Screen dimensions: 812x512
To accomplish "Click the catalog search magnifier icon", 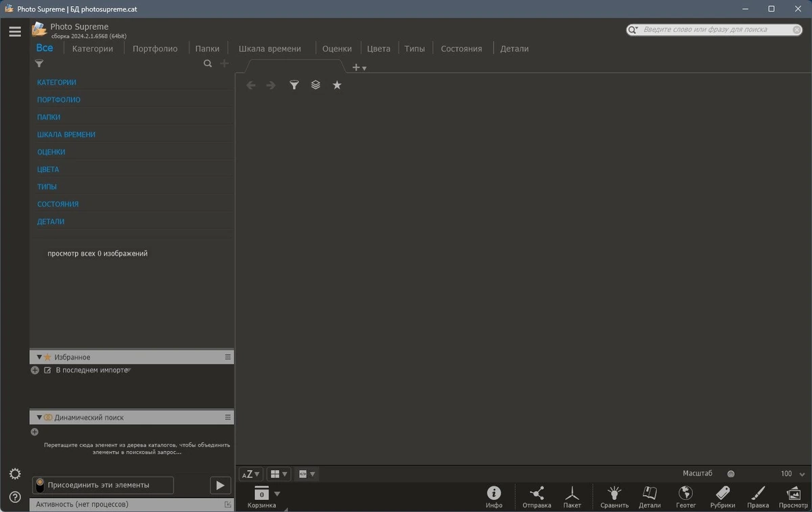I will pos(208,64).
